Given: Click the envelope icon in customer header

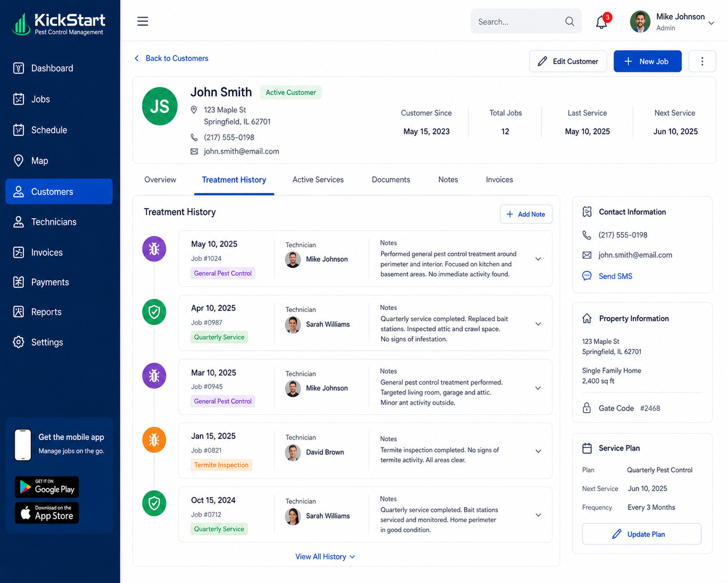Looking at the screenshot, I should 194,151.
